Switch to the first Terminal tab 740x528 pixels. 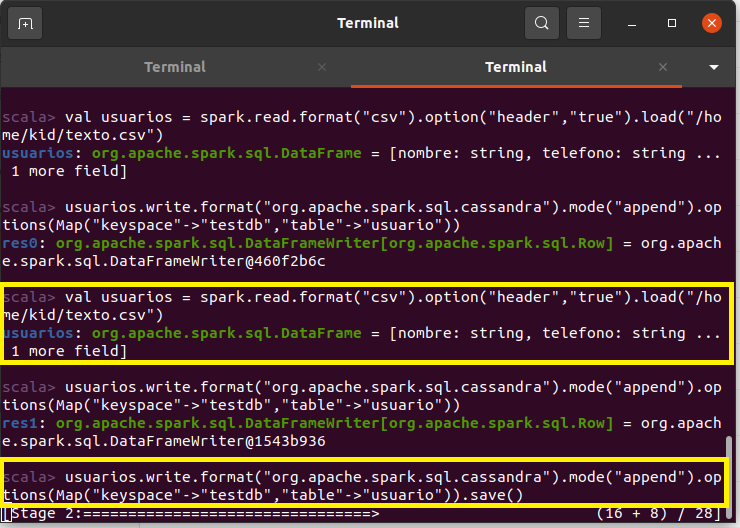(x=175, y=67)
